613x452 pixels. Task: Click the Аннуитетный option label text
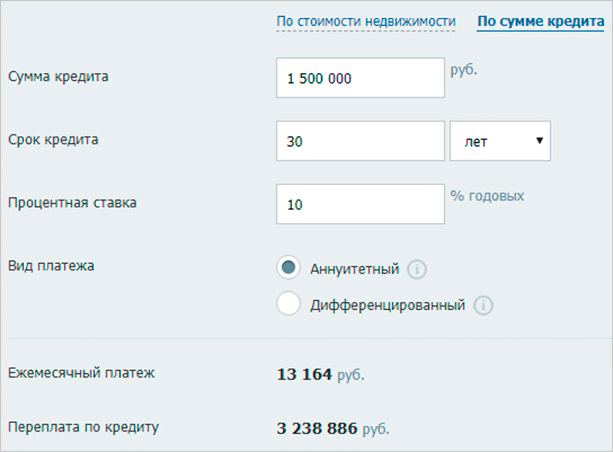(354, 269)
